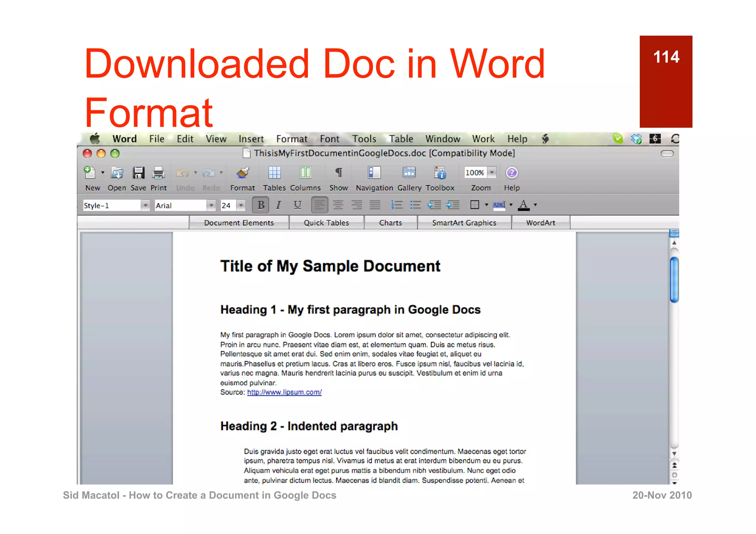Open the Toolbox icon
The width and height of the screenshot is (756, 534).
coord(440,173)
